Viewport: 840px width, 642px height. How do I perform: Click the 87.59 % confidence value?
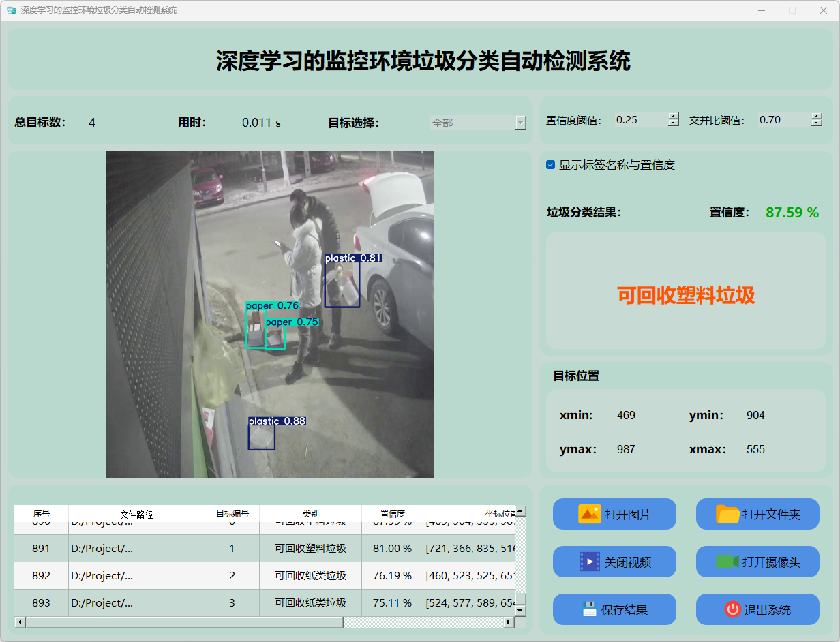coord(792,213)
